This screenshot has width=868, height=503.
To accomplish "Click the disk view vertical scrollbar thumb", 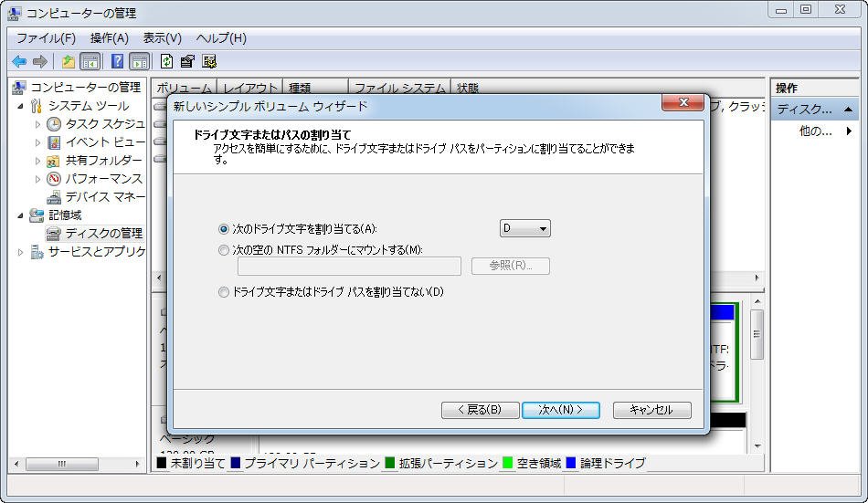I will (757, 334).
